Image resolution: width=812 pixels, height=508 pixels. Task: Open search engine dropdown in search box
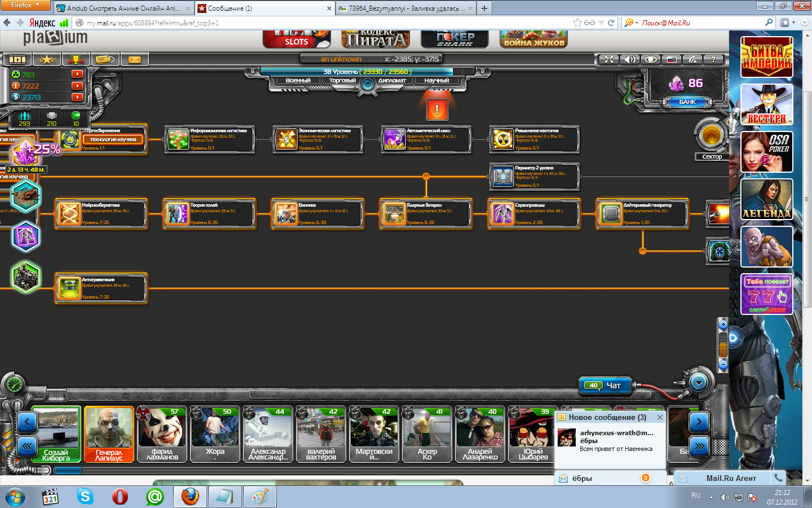(631, 23)
